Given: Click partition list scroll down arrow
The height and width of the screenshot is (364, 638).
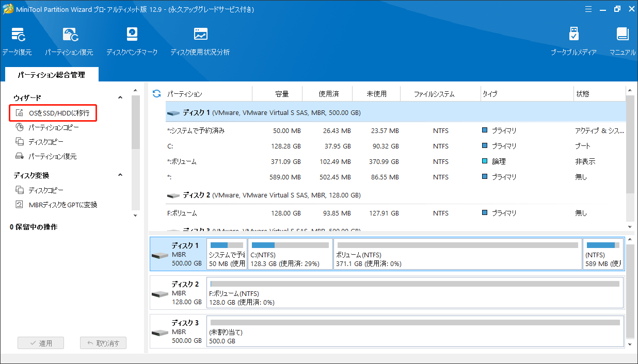Looking at the screenshot, I should tap(630, 227).
